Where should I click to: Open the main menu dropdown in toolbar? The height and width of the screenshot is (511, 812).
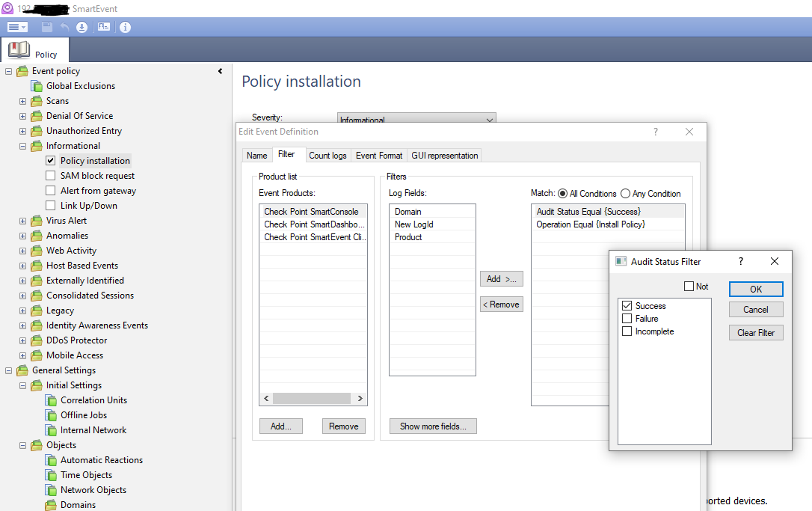(x=17, y=27)
